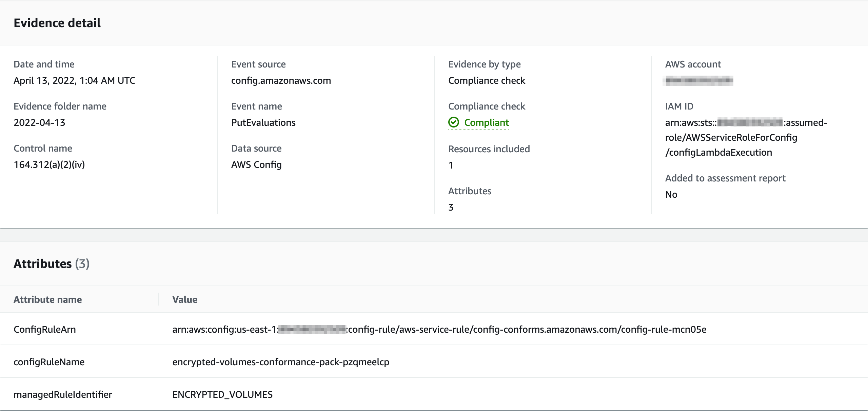Click the green Compliant check icon
This screenshot has height=411, width=868.
[453, 122]
